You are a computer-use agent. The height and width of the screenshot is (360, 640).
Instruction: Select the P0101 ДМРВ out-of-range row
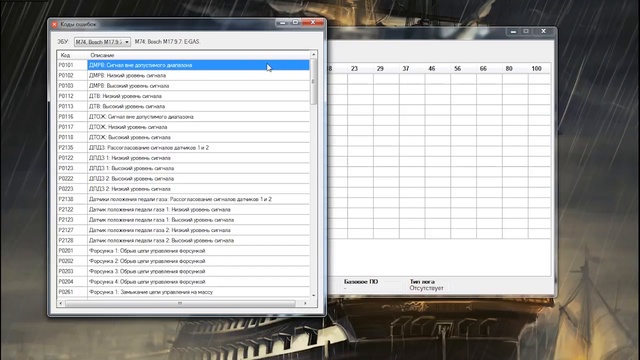point(183,65)
